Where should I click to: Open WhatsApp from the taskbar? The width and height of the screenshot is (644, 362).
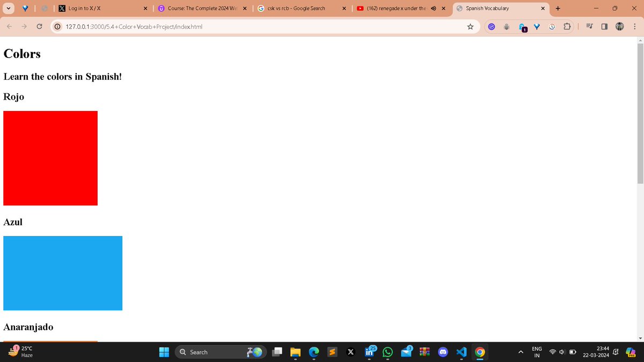387,352
